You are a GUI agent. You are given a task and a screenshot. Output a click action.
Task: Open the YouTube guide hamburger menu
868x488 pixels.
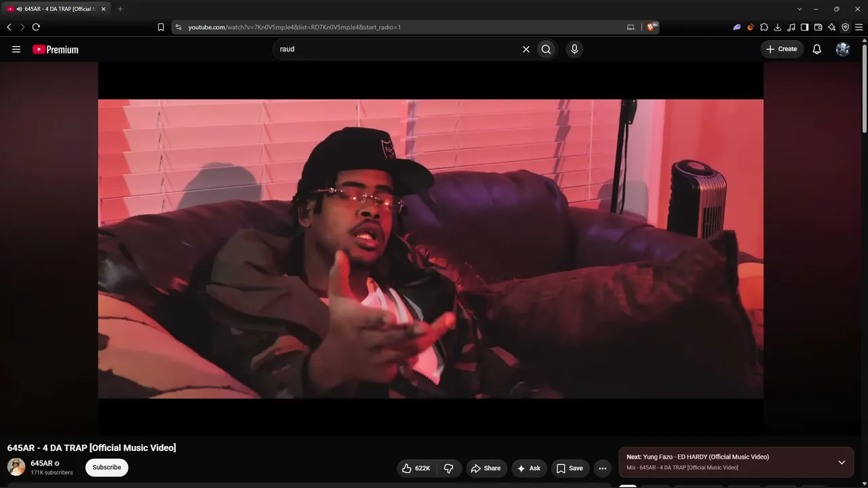tap(16, 49)
